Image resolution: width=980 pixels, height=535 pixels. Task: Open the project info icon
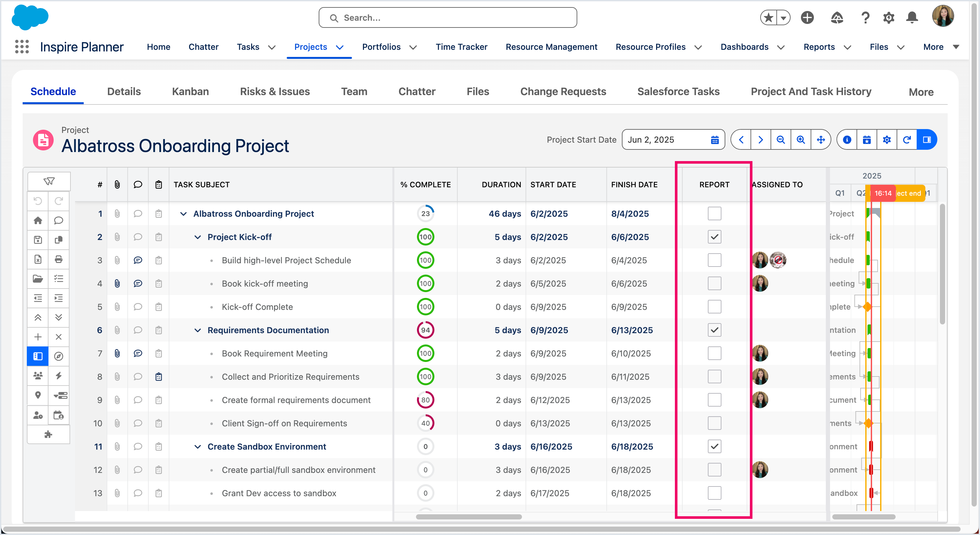(847, 140)
